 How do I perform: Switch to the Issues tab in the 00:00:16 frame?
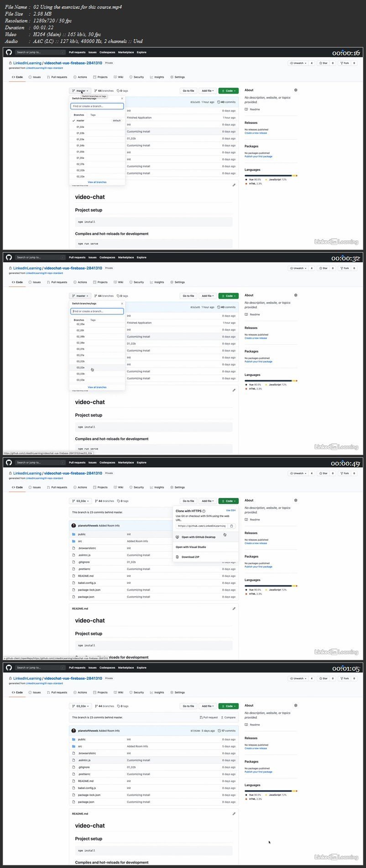pos(35,77)
